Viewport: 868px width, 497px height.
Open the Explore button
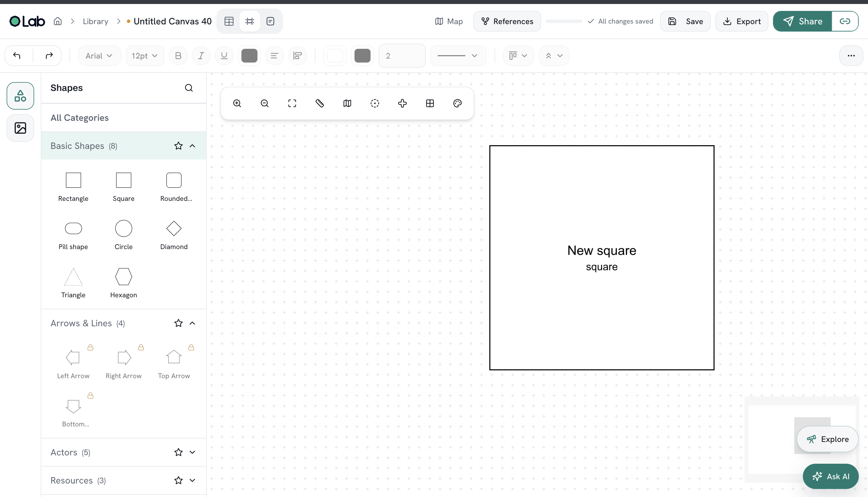tap(827, 439)
